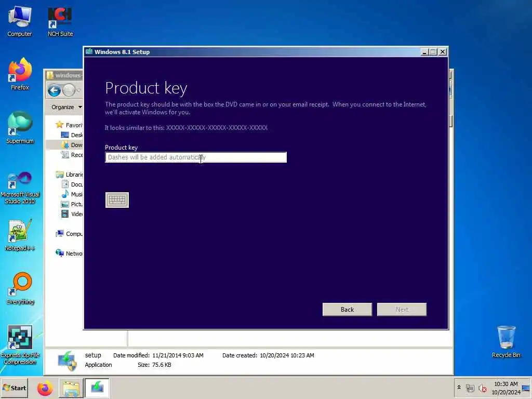
Task: Switch to Windows Explorer taskbar button
Action: coord(71,388)
